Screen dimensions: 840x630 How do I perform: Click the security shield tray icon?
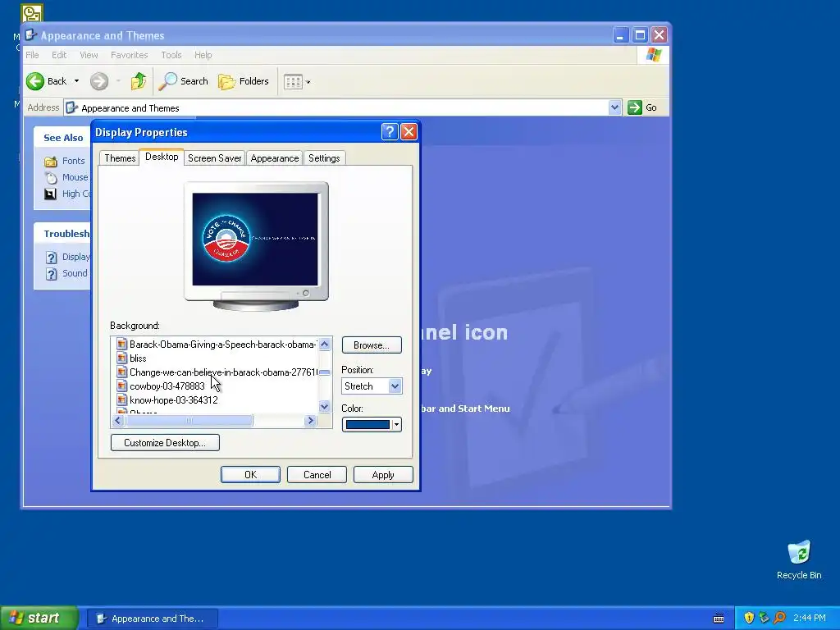(749, 618)
